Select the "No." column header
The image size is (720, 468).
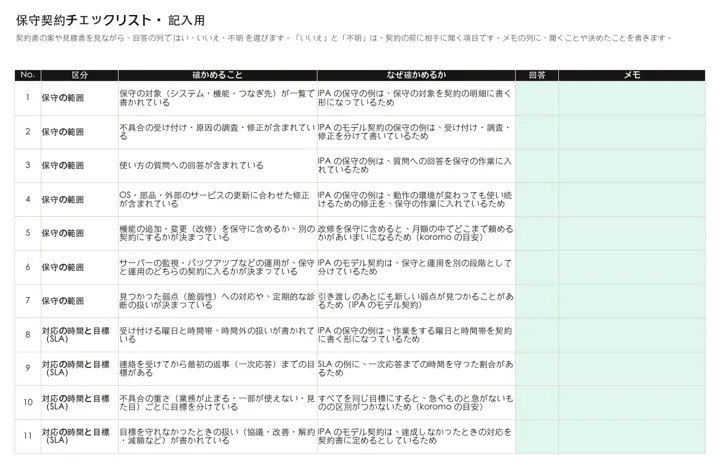click(28, 75)
